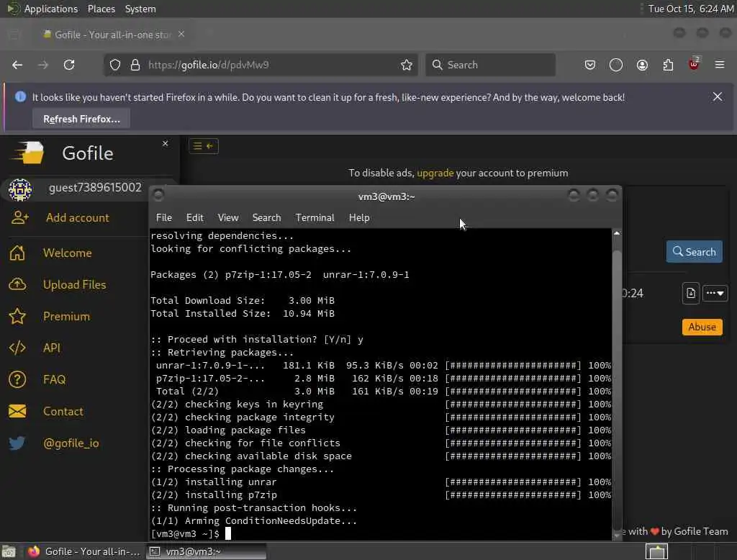Click the file download icon button
The width and height of the screenshot is (737, 560).
(x=690, y=294)
